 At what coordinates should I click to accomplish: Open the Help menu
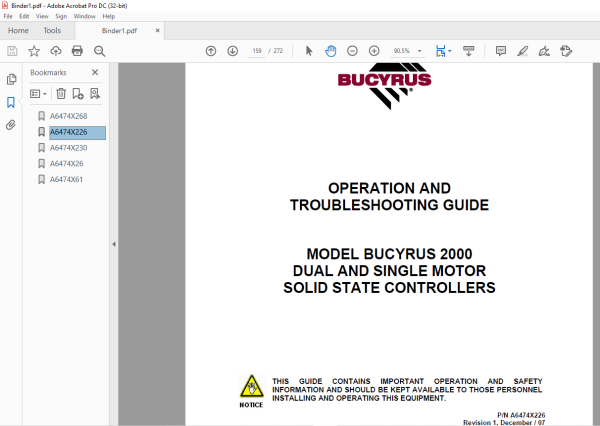coord(109,16)
